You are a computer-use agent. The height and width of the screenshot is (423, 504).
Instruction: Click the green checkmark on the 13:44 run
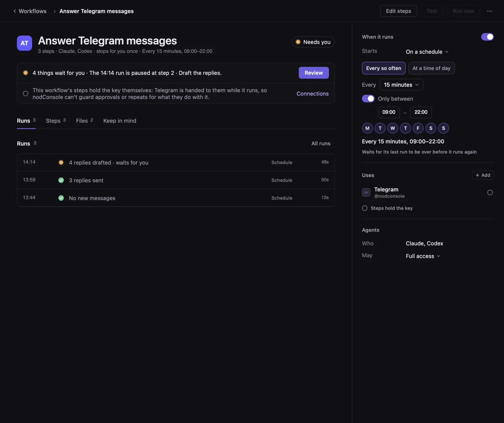(x=61, y=198)
